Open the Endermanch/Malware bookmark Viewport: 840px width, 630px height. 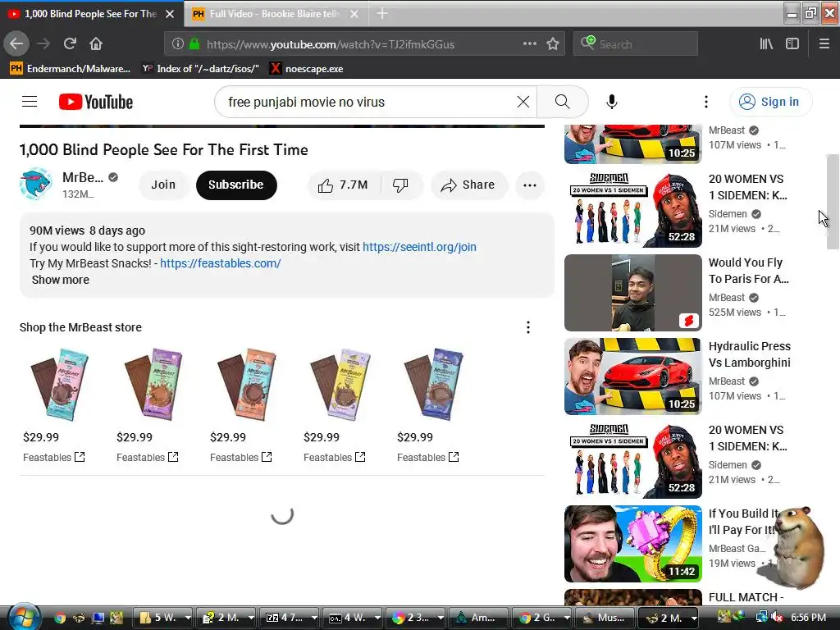(70, 69)
